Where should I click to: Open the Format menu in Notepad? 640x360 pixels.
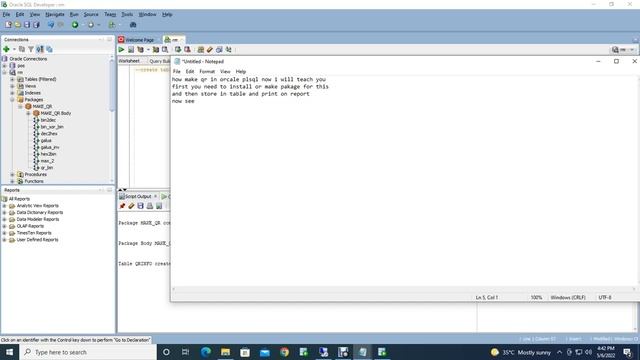[x=207, y=71]
